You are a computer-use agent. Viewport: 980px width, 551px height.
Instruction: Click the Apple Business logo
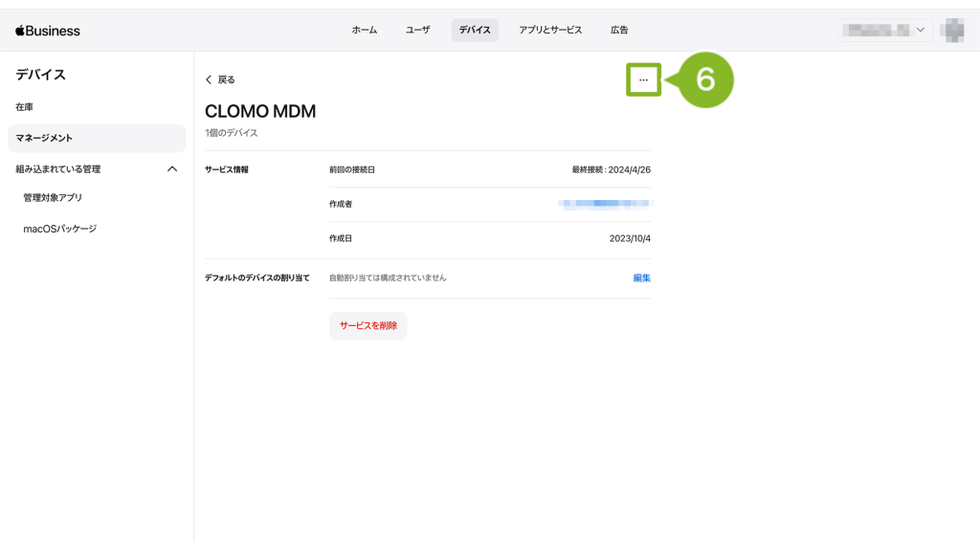click(48, 31)
